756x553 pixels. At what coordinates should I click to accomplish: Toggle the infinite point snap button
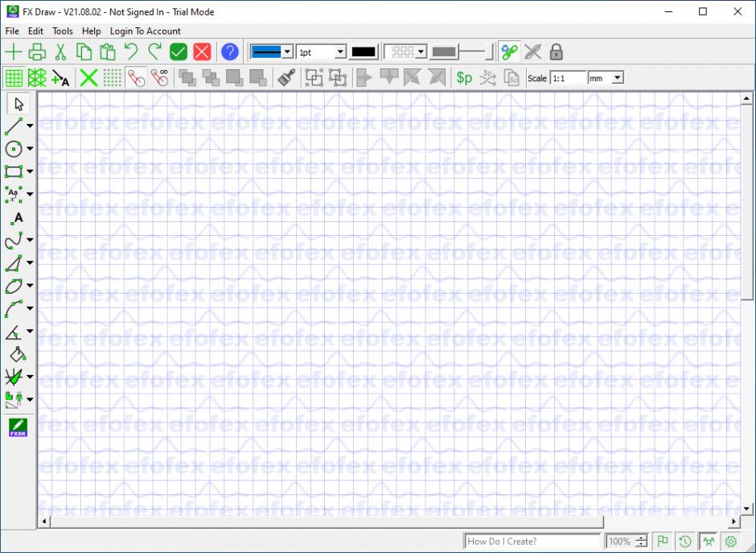(159, 77)
